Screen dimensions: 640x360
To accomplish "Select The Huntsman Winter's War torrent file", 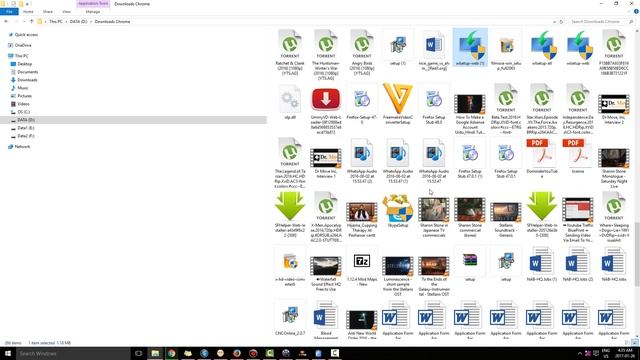I will pyautogui.click(x=326, y=54).
